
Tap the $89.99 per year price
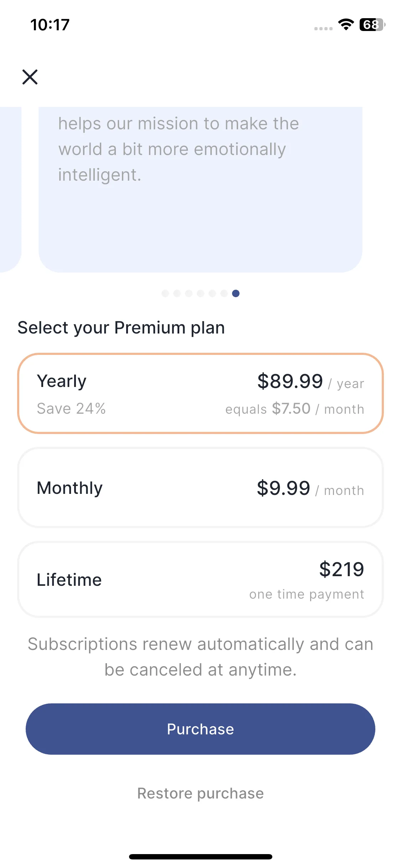point(311,381)
